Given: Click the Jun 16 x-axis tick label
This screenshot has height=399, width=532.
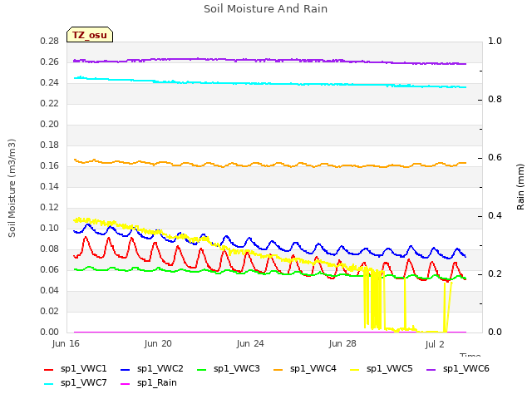Looking at the screenshot, I should (x=66, y=343).
